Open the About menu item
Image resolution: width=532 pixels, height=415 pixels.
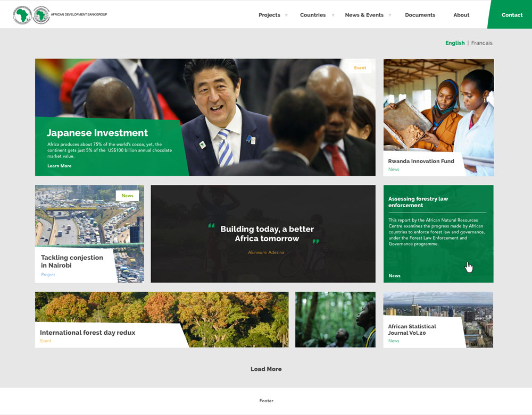point(461,15)
